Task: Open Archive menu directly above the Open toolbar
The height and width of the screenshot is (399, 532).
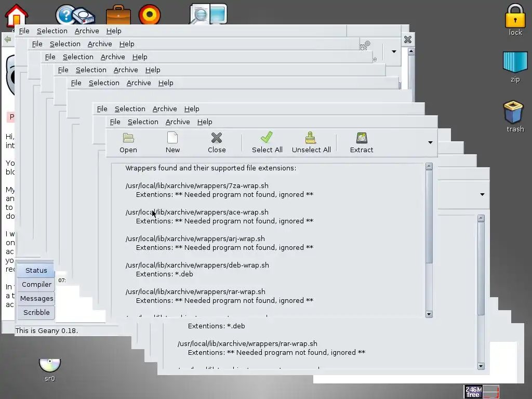Action: pos(178,122)
